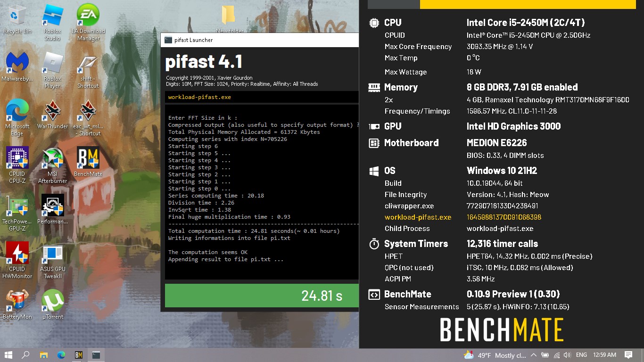Open File Explorer from the taskbar
This screenshot has width=644, height=362.
(43, 355)
